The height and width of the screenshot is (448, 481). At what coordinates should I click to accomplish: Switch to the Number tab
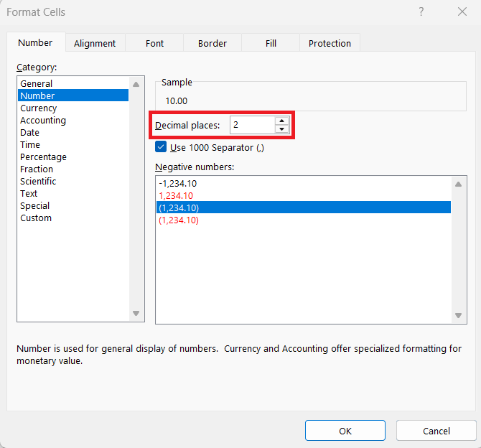coord(35,42)
